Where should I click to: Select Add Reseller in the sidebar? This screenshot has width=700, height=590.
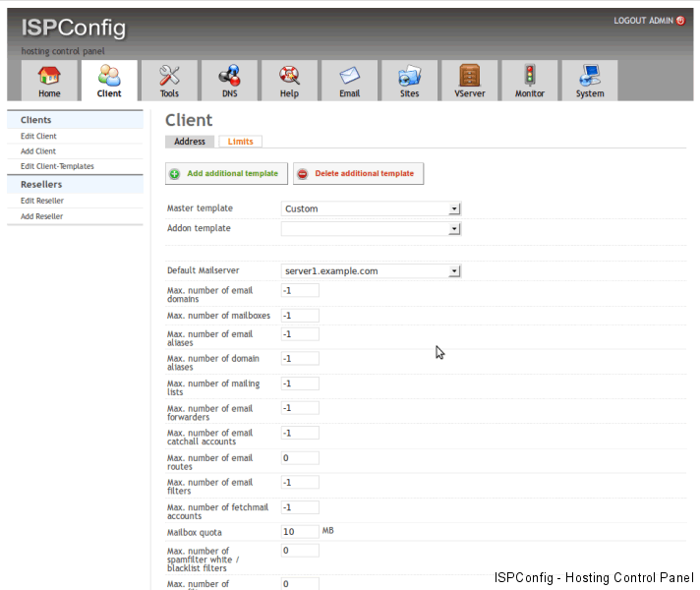point(41,216)
